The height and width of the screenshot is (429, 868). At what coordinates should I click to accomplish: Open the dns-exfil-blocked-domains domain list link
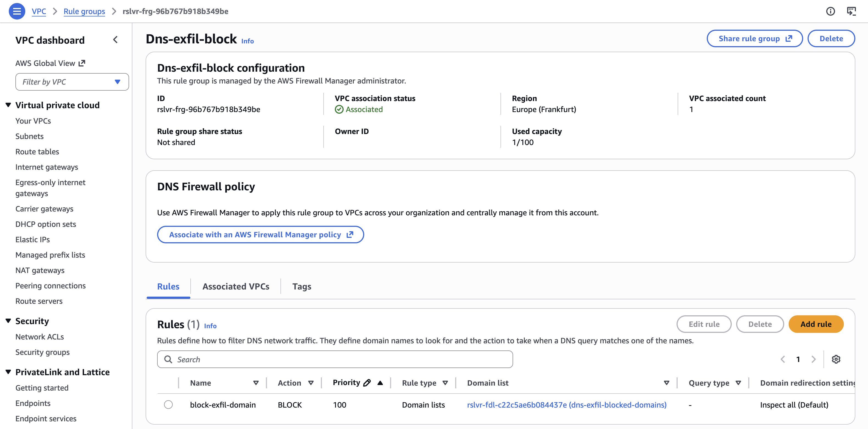click(x=566, y=405)
